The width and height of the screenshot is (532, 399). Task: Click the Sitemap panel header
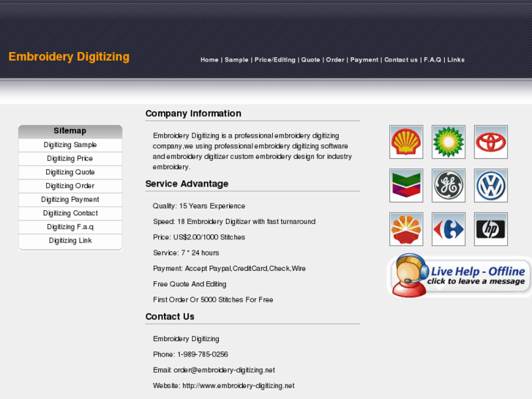(x=70, y=131)
